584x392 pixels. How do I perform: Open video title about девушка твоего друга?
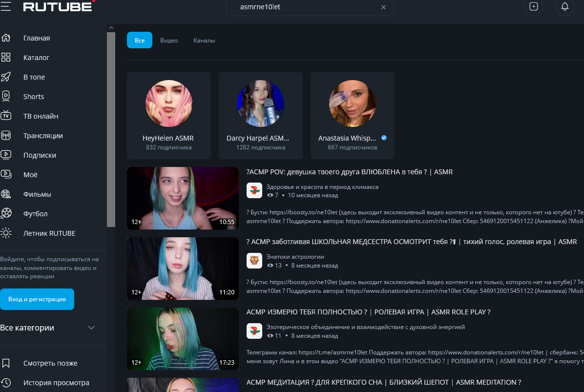tap(349, 172)
